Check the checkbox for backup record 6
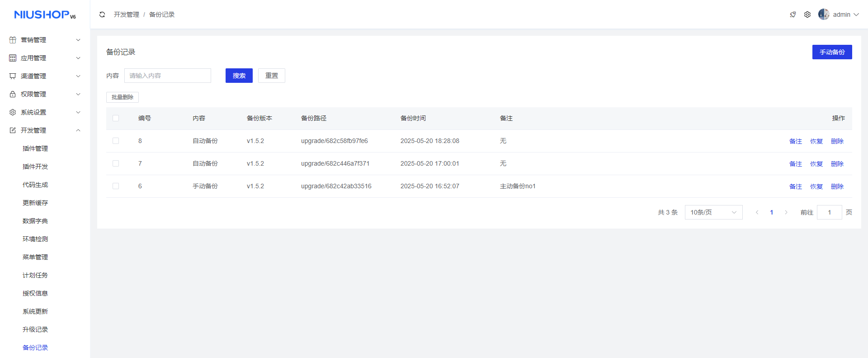This screenshot has height=358, width=868. click(x=116, y=186)
